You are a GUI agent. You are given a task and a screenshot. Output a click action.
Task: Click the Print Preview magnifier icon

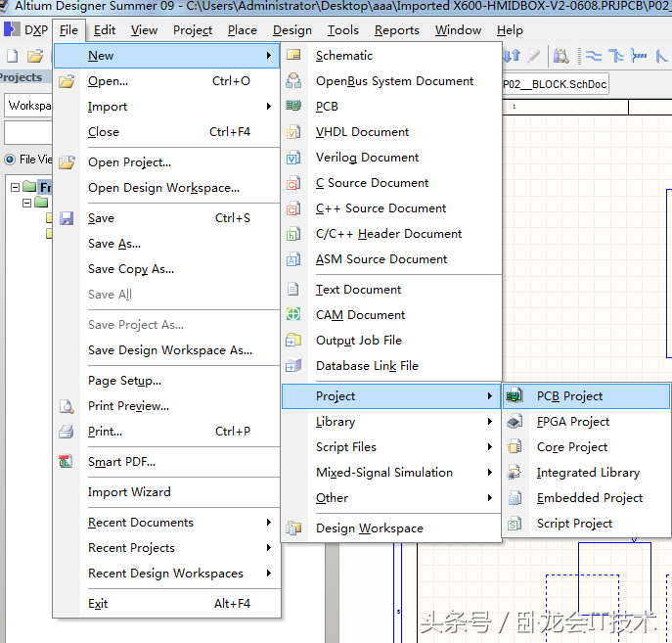click(67, 406)
